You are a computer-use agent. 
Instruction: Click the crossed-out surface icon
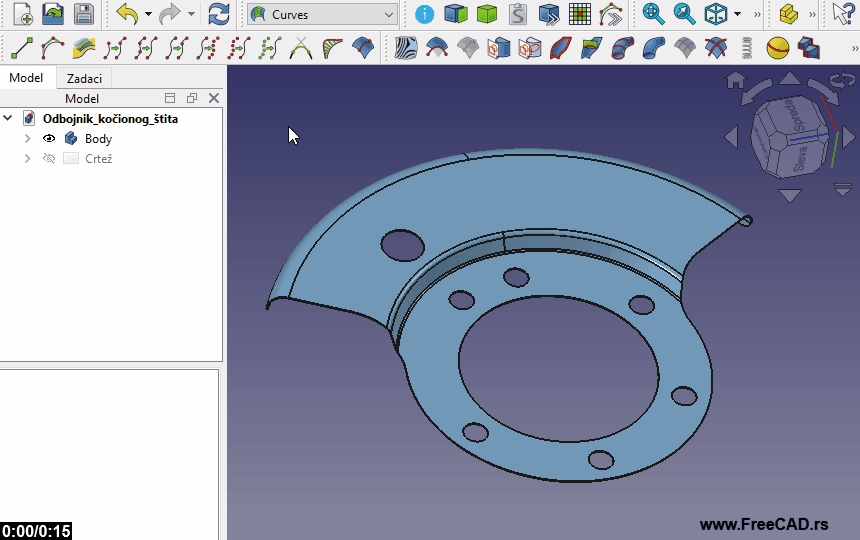(x=716, y=48)
